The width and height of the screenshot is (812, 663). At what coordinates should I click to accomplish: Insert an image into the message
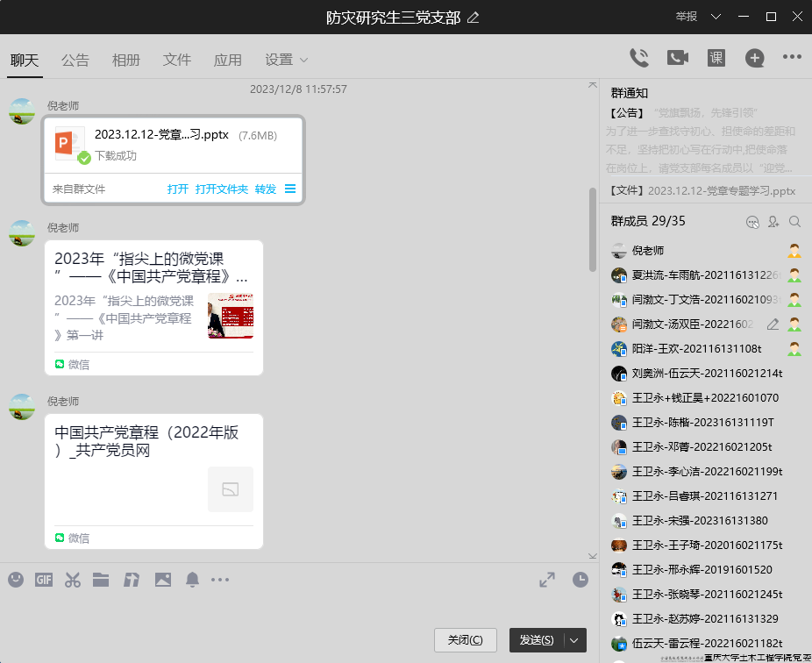tap(162, 579)
